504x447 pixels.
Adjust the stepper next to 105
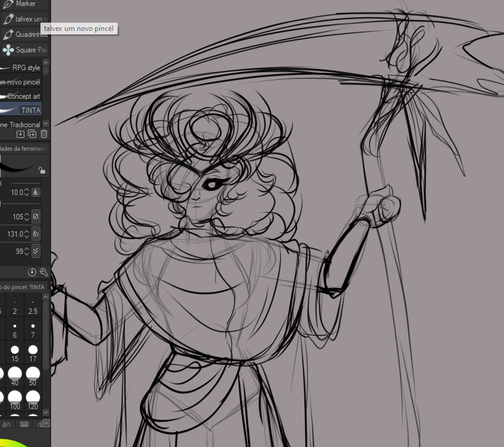tap(27, 217)
